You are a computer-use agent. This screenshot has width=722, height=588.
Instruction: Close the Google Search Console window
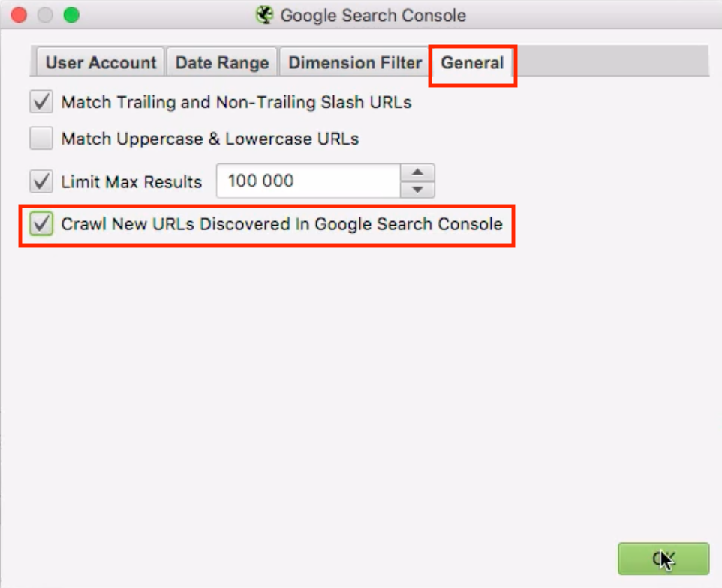coord(19,15)
